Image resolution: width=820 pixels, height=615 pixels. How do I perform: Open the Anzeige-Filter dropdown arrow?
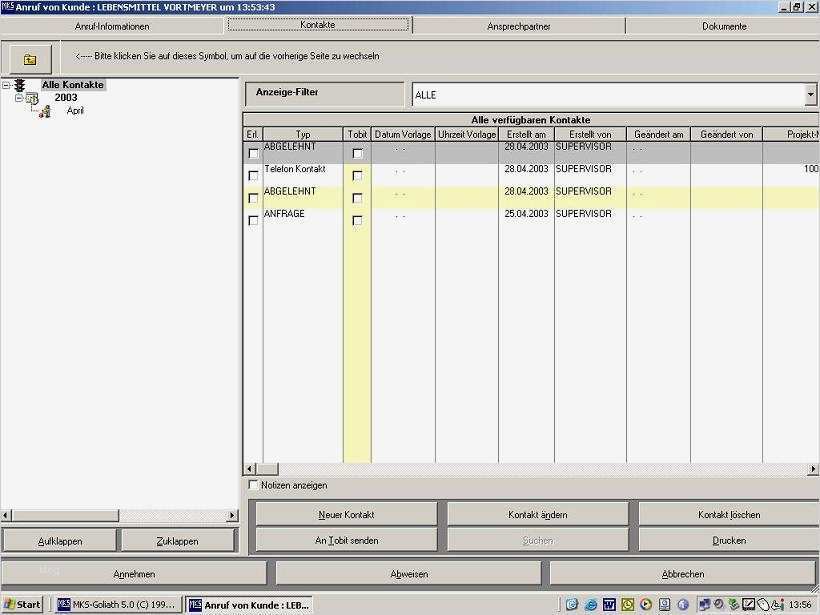[x=811, y=95]
